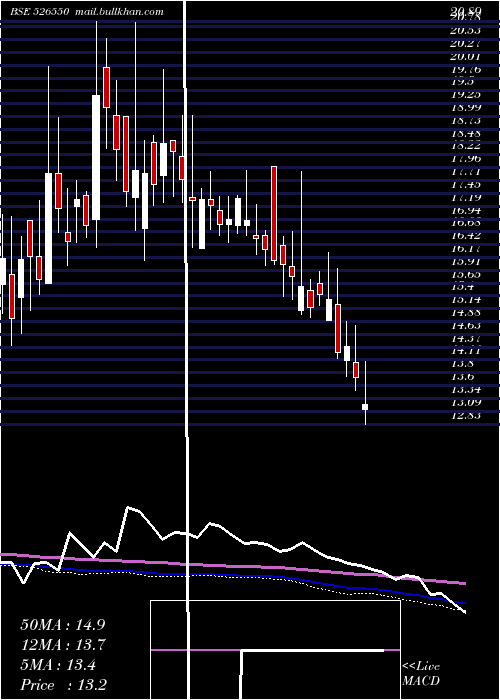Select the 12MA : 13.7 readout
Viewport: 500px width, 700px height.
pyautogui.click(x=63, y=645)
